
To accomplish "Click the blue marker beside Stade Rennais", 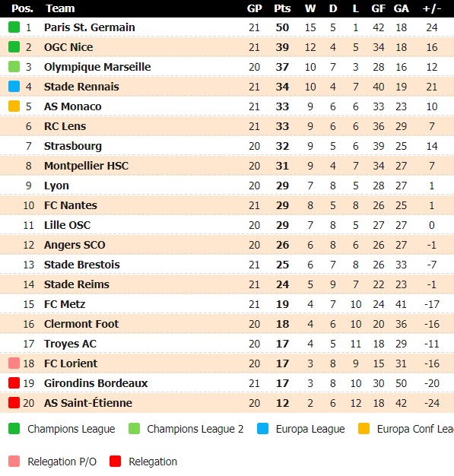I will click(14, 87).
